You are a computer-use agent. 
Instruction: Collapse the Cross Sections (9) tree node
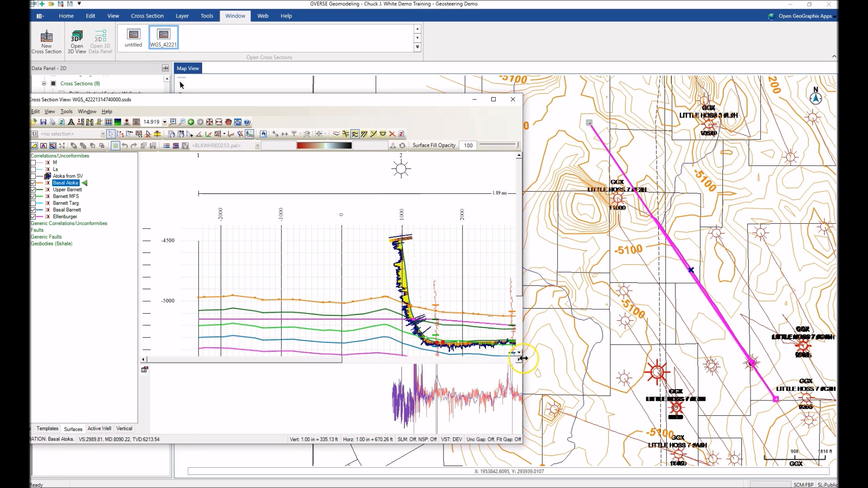pyautogui.click(x=44, y=83)
